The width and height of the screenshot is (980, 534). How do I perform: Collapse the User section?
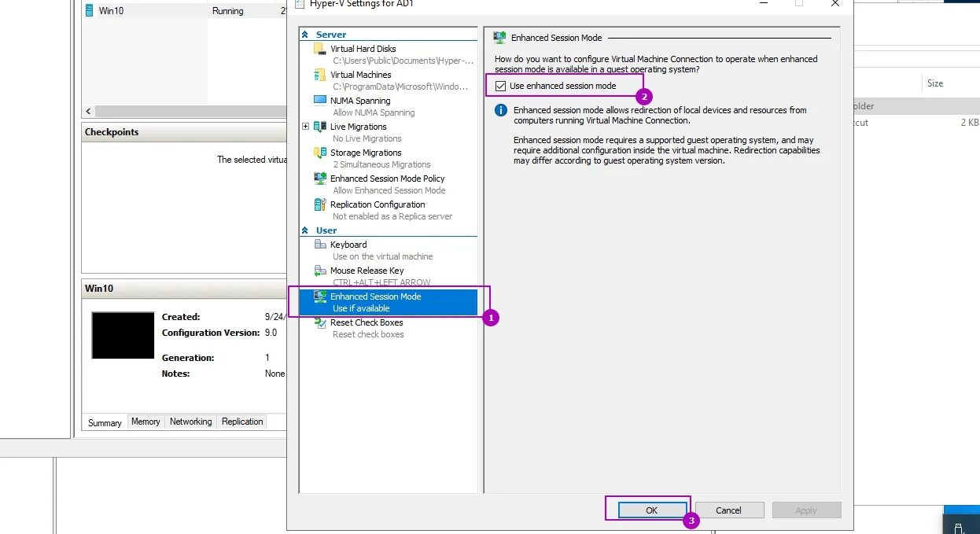click(x=305, y=230)
